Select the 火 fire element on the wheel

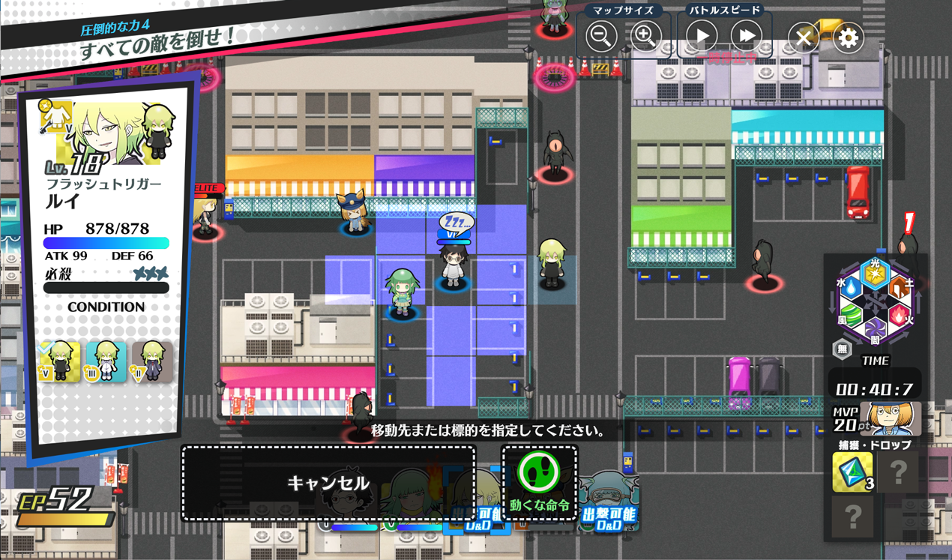pyautogui.click(x=900, y=315)
